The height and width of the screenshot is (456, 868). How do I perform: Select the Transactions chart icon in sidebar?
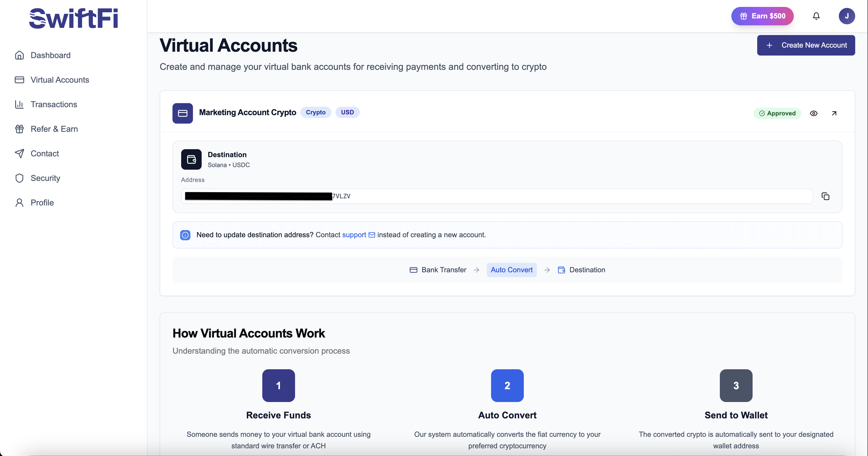pyautogui.click(x=19, y=104)
